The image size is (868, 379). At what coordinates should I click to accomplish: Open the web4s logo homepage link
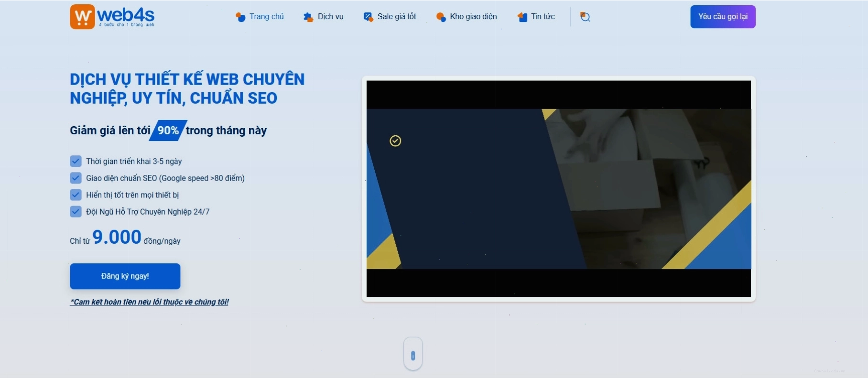pyautogui.click(x=112, y=17)
